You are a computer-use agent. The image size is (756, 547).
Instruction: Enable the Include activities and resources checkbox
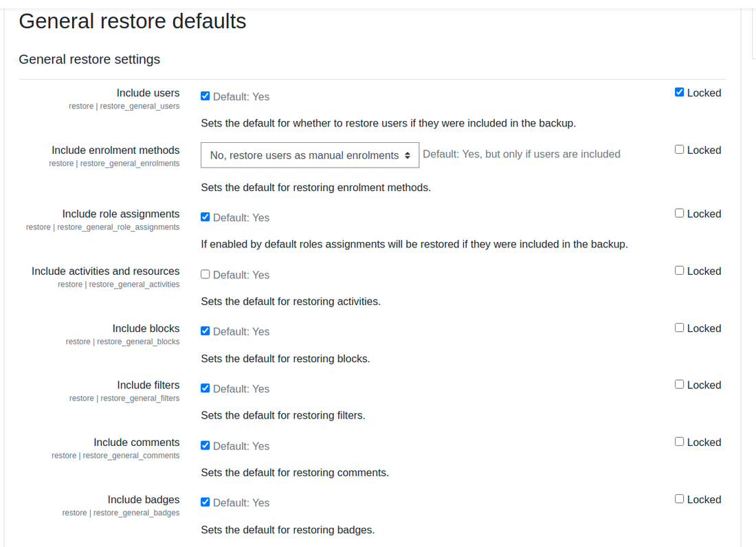[205, 274]
